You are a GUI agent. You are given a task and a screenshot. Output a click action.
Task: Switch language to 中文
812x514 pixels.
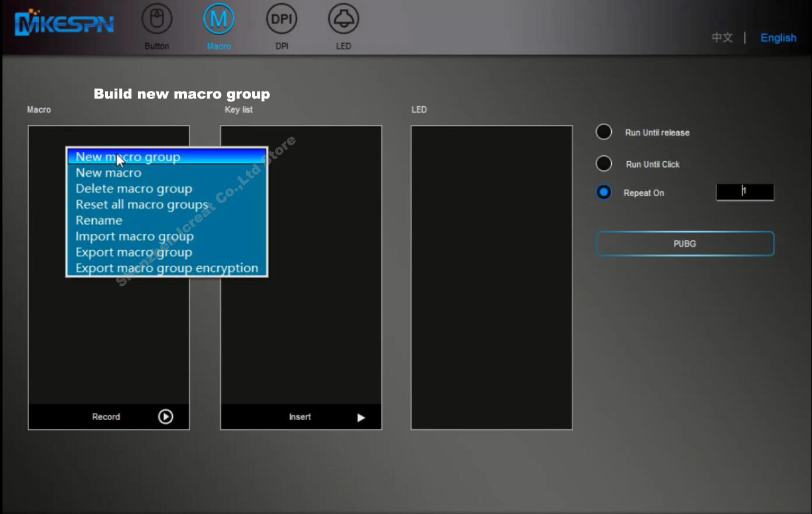(722, 37)
